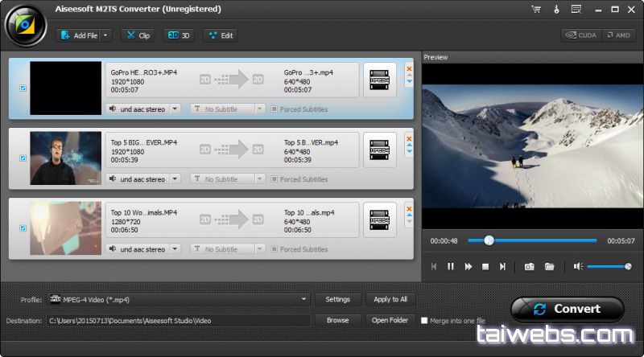The width and height of the screenshot is (644, 357).
Task: Stop the preview playback
Action: coord(485,266)
